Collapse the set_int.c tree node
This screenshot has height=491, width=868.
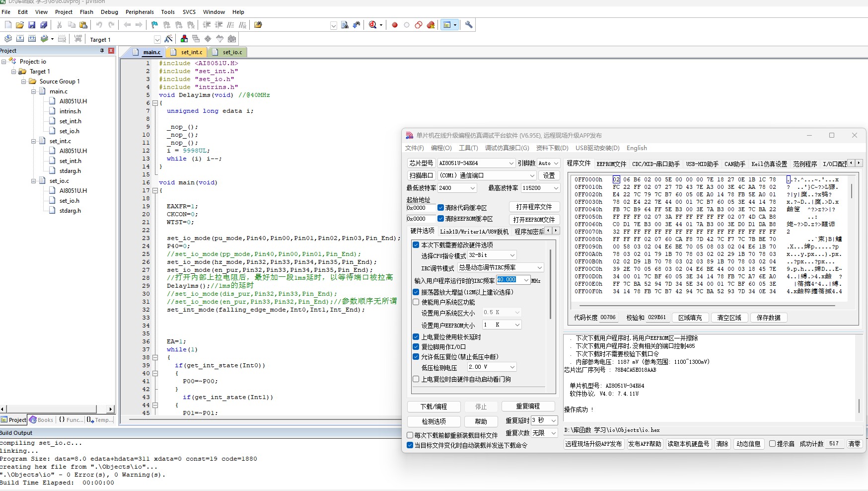(x=34, y=141)
